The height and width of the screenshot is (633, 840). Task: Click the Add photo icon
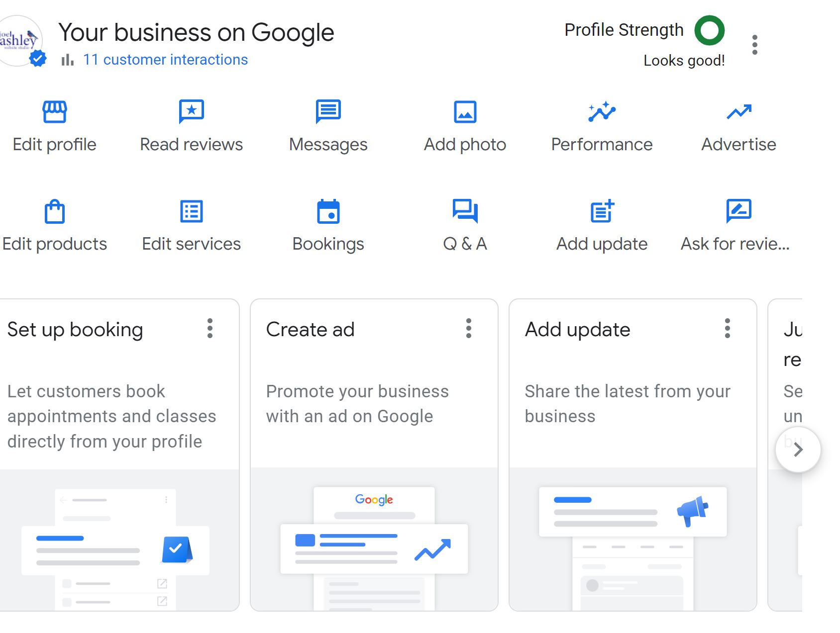click(464, 111)
